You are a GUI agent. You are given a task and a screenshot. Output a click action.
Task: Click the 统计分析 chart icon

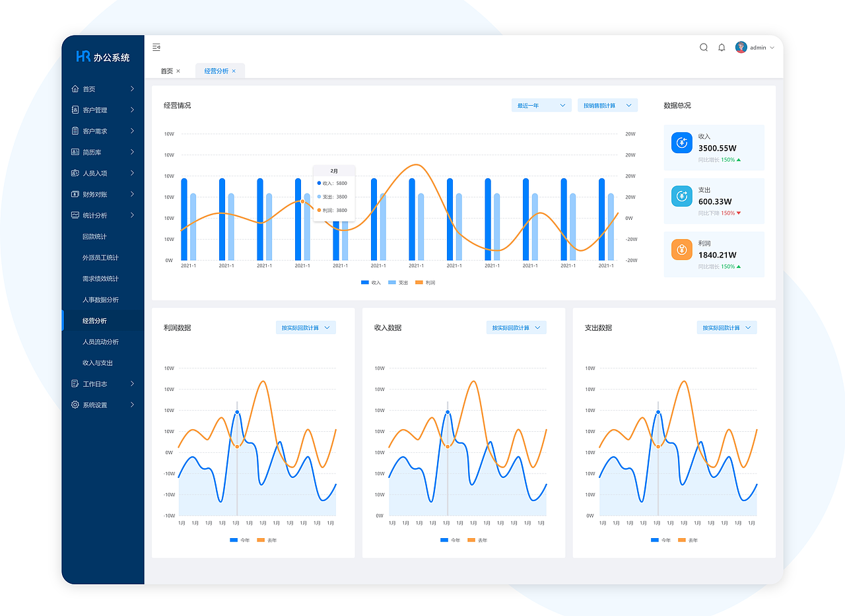click(x=75, y=215)
